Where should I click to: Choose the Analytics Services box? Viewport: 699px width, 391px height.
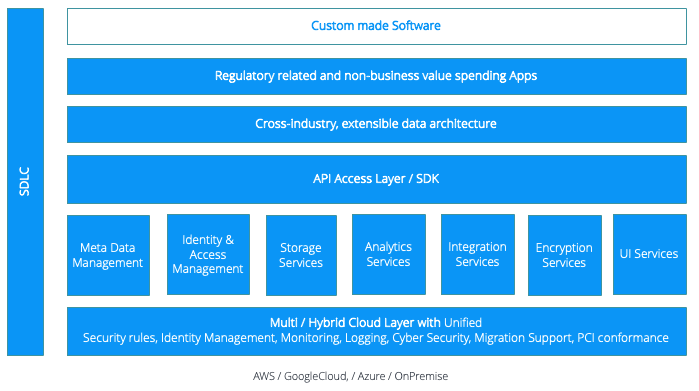(389, 255)
